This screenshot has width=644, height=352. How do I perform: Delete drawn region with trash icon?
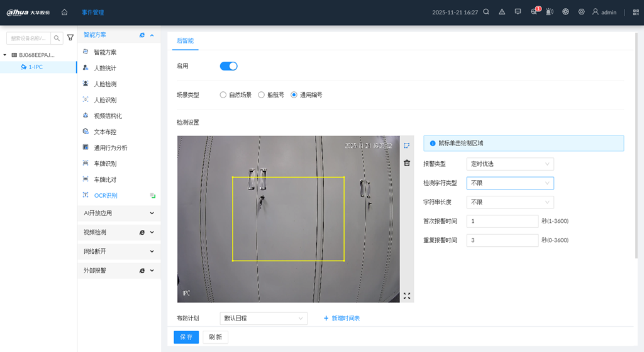[407, 163]
